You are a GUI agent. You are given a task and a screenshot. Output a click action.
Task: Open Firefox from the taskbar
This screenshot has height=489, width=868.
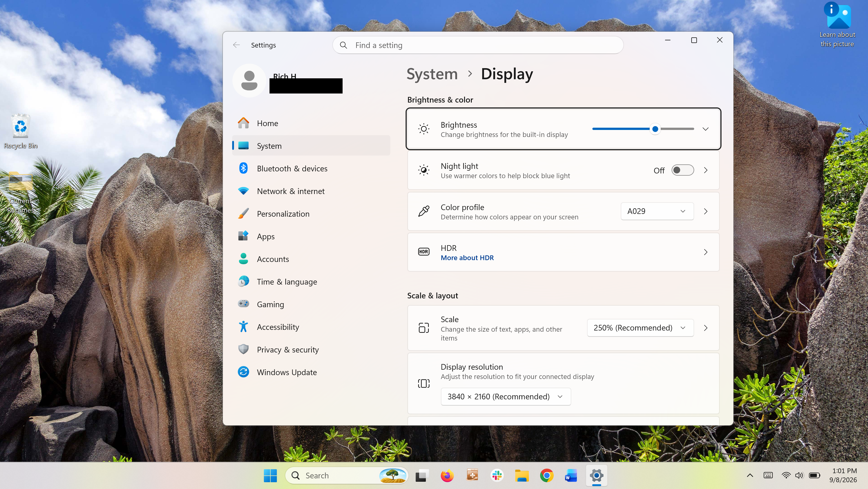click(x=447, y=476)
